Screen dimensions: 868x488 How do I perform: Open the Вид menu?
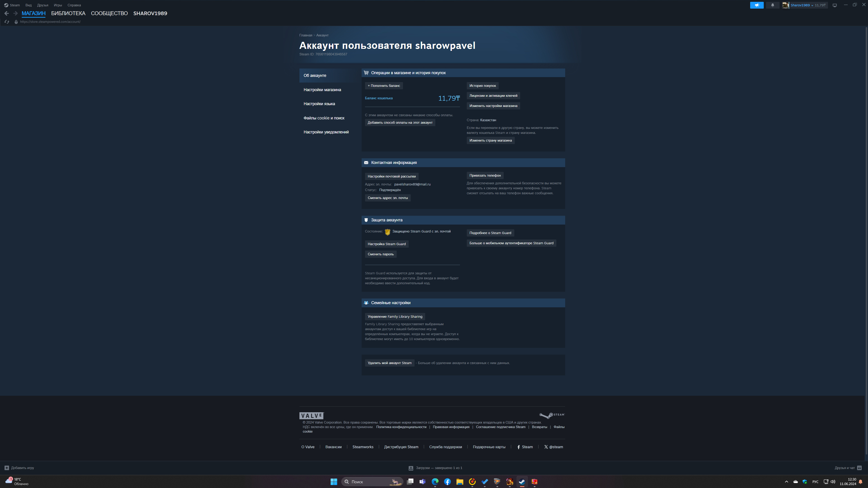(29, 5)
